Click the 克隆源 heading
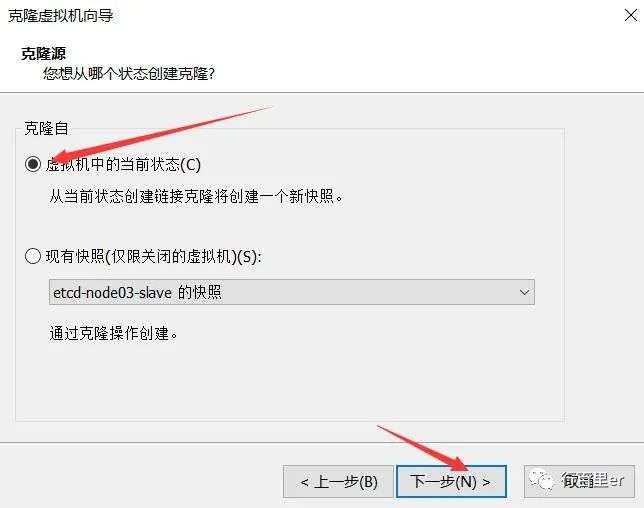Viewport: 644px width, 508px height. pyautogui.click(x=44, y=53)
